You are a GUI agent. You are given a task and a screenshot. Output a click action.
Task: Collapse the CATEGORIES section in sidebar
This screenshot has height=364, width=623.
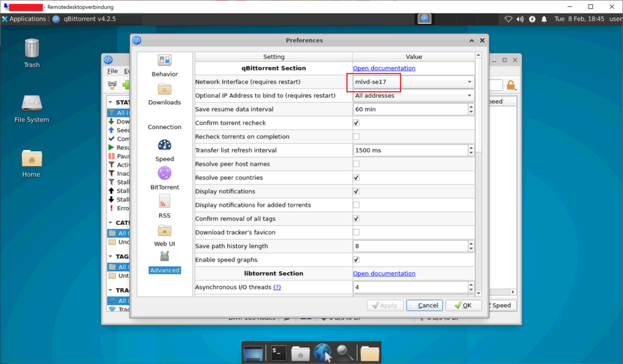click(111, 223)
